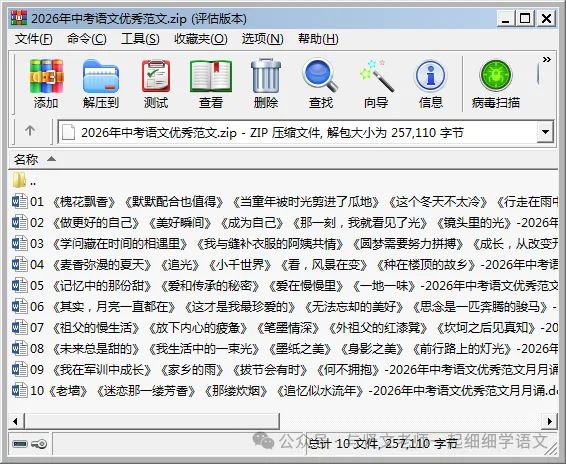Select file 01《槐花飘香》 document
Image resolution: width=566 pixels, height=464 pixels.
point(285,201)
